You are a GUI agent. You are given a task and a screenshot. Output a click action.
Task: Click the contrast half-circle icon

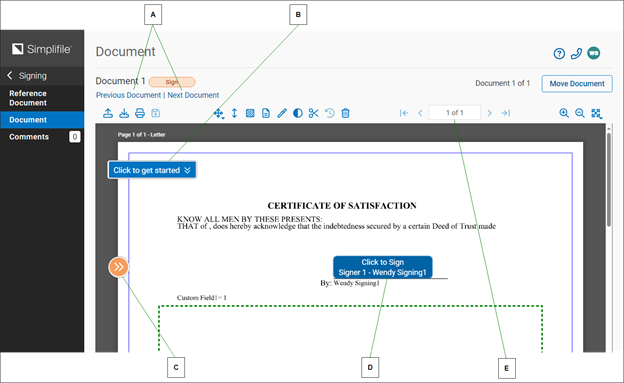pyautogui.click(x=298, y=113)
